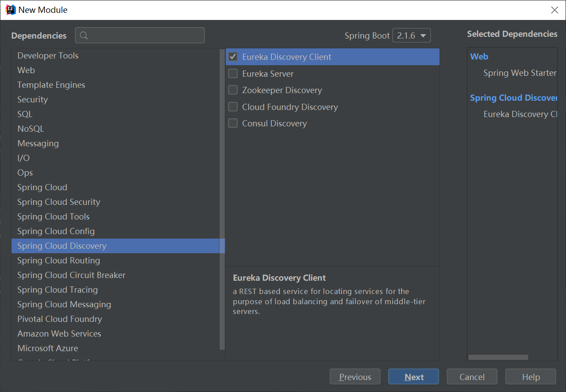Click the Next button

pos(413,377)
